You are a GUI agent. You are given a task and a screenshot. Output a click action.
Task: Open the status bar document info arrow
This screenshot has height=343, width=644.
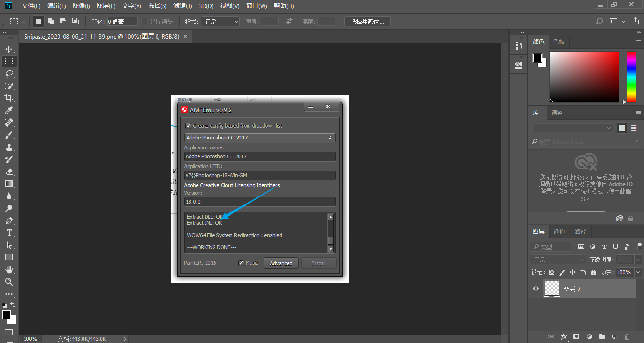tap(125, 339)
